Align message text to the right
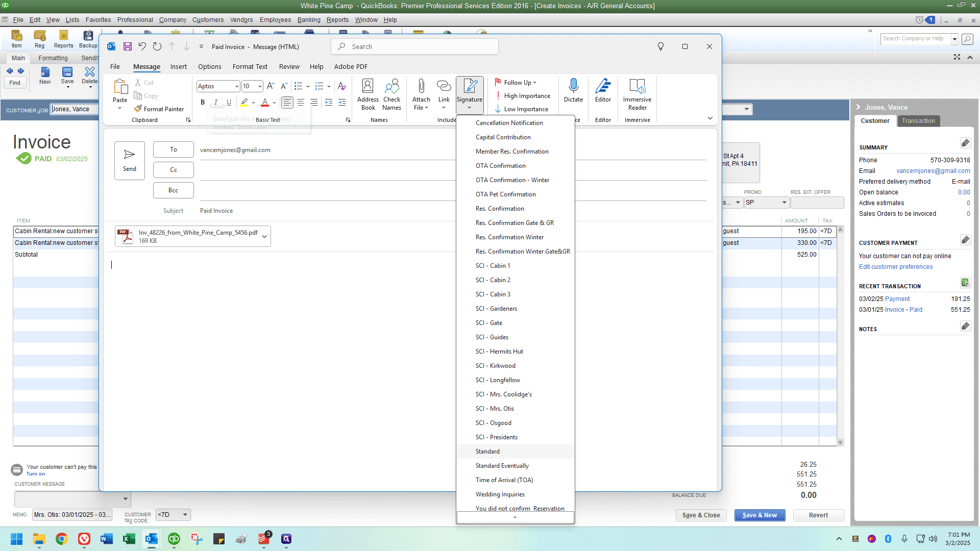 coord(314,103)
